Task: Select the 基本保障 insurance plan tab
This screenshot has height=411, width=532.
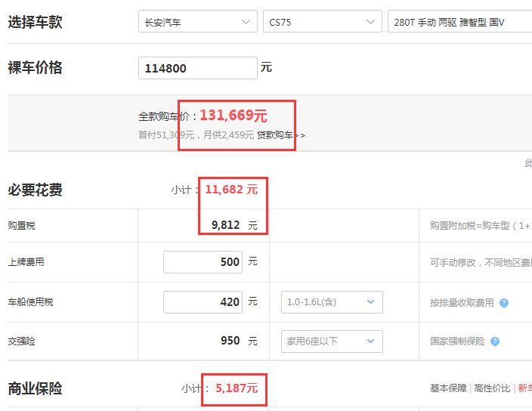Action: 448,388
